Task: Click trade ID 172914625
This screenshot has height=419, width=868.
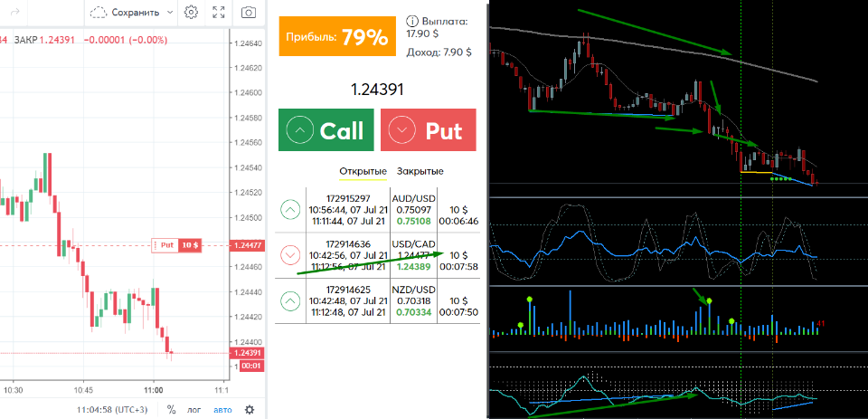Action: (x=347, y=290)
